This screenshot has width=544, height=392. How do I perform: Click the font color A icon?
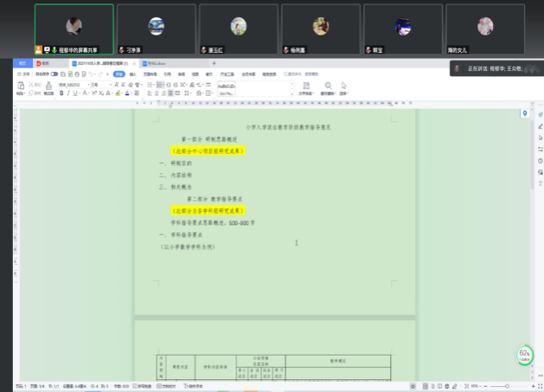tap(127, 93)
